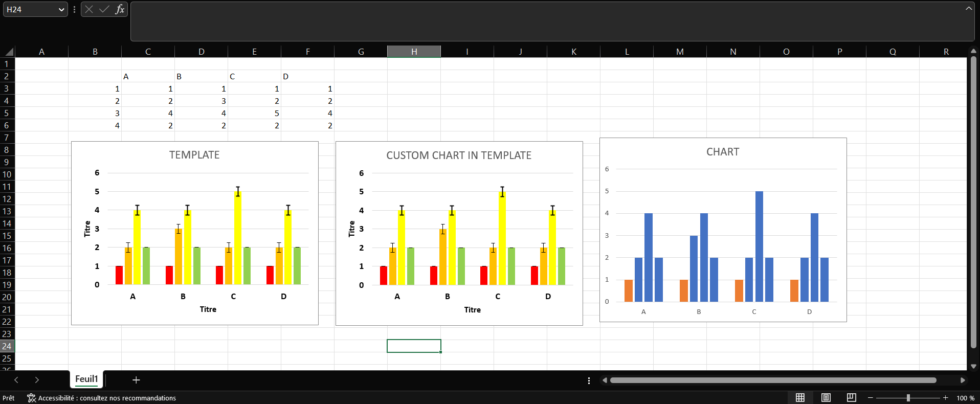Click horizontal Titre axis title in TEMPLATE chart

tap(208, 309)
